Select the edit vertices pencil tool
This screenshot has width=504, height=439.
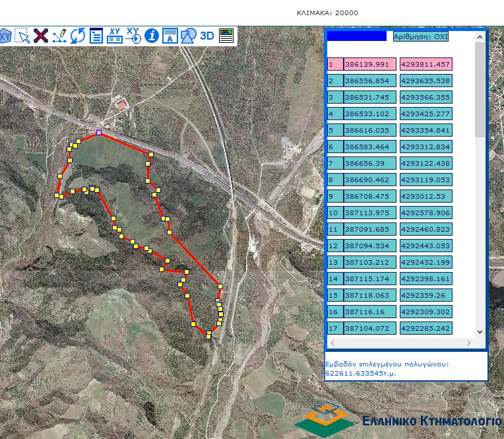[59, 36]
